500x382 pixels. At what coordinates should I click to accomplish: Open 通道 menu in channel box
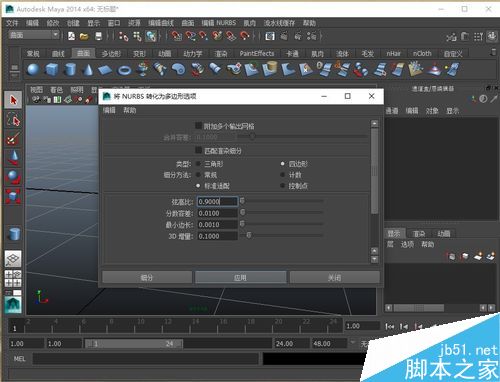click(x=392, y=111)
